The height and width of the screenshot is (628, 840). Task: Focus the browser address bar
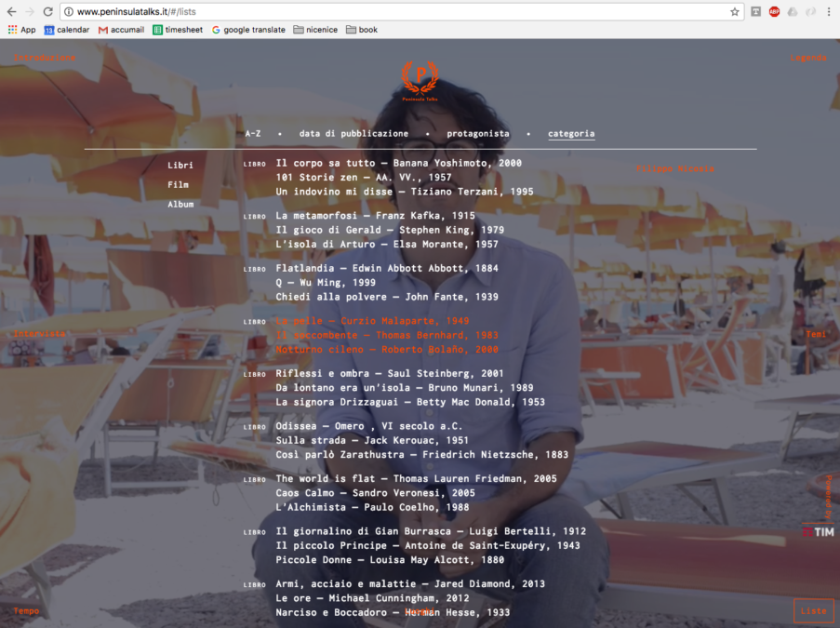click(391, 12)
